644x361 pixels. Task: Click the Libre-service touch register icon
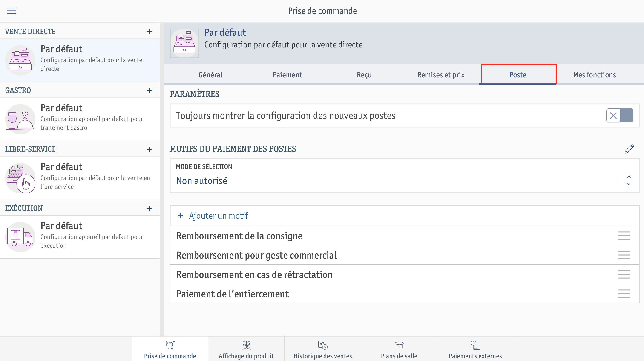click(20, 178)
